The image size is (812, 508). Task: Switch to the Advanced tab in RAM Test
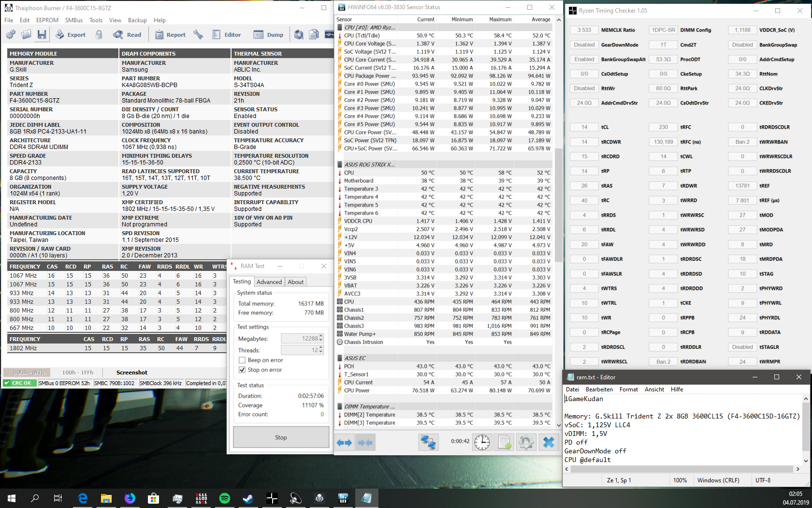269,282
